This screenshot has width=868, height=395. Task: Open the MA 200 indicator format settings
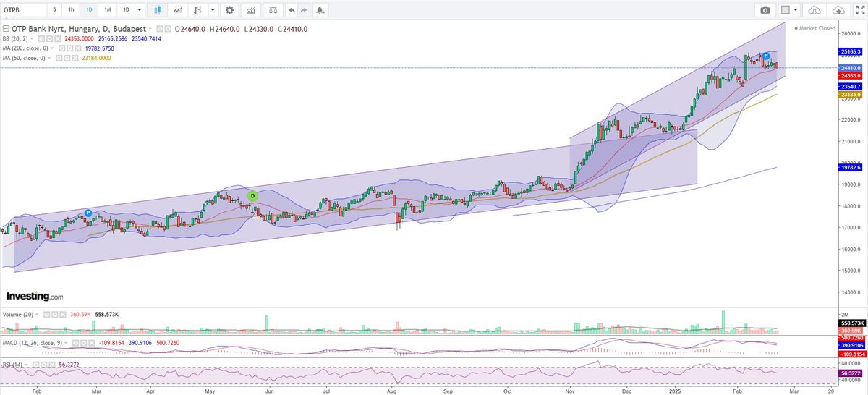point(70,48)
